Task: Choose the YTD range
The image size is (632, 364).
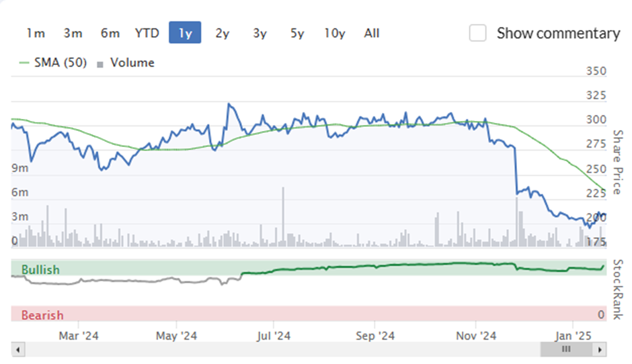Action: click(x=147, y=33)
